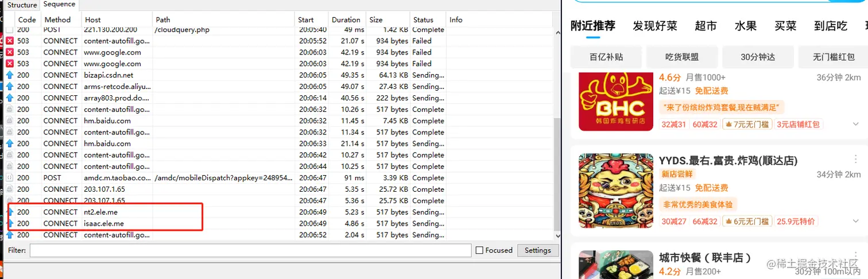The height and width of the screenshot is (279, 868).
Task: Select the isaac.ele.me request row
Action: (279, 223)
